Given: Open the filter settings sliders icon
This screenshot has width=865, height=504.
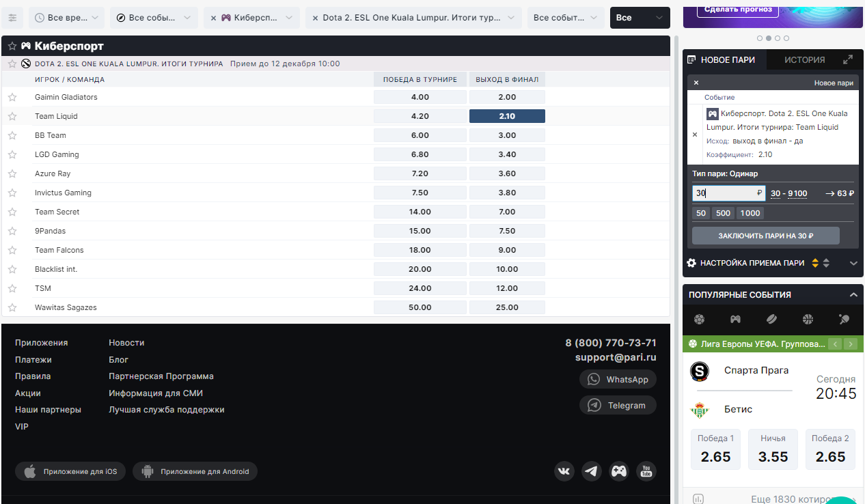Looking at the screenshot, I should tap(12, 18).
